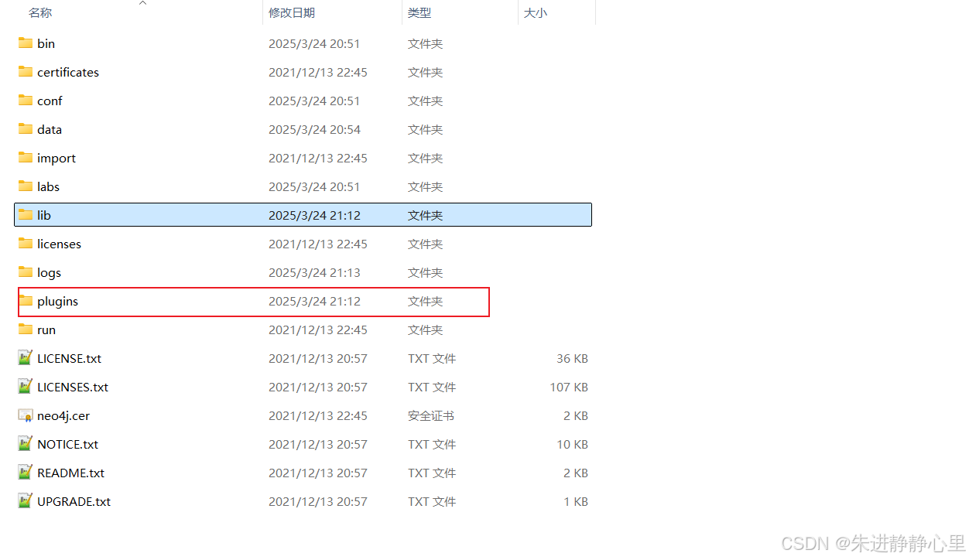Click the UPGRADE.txt text file icon

(x=24, y=501)
